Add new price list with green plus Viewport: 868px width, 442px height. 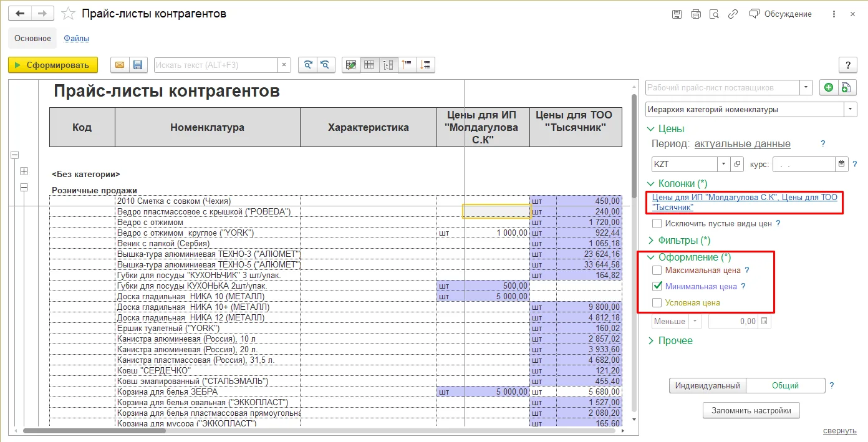tap(829, 88)
